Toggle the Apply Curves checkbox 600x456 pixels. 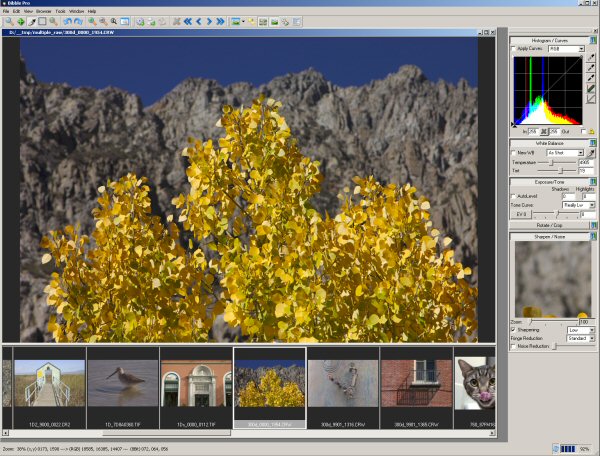click(x=514, y=49)
